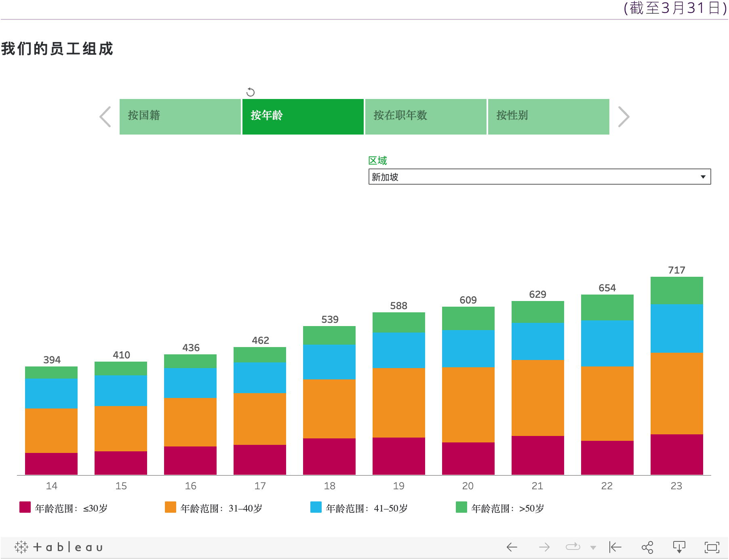This screenshot has height=560, width=729.
Task: Click the total label 394
Action: (x=52, y=360)
